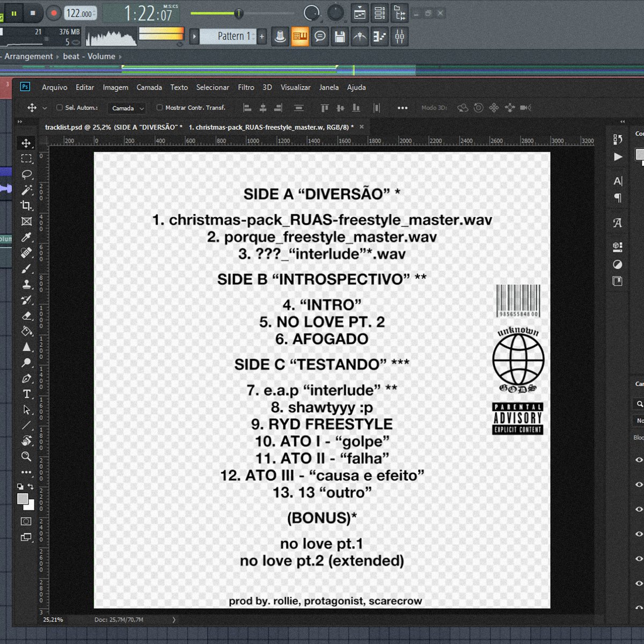Select the Spot Healing Brush tool
The height and width of the screenshot is (644, 644).
[26, 253]
